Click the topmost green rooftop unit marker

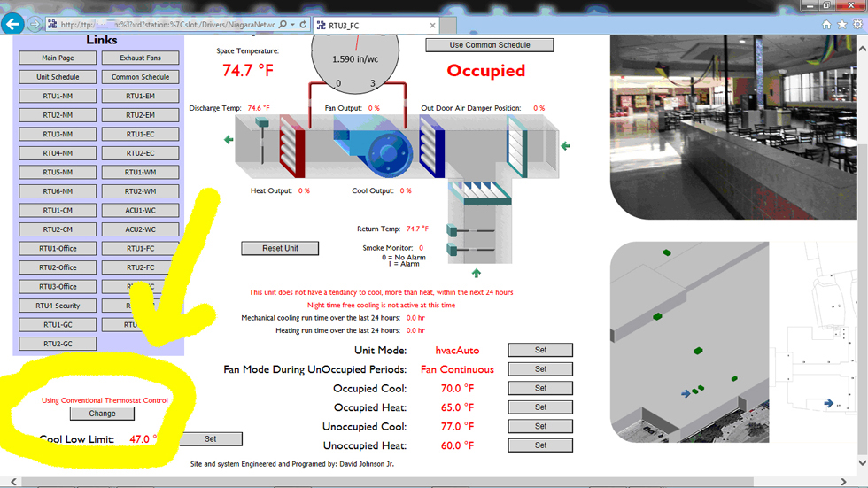point(667,252)
